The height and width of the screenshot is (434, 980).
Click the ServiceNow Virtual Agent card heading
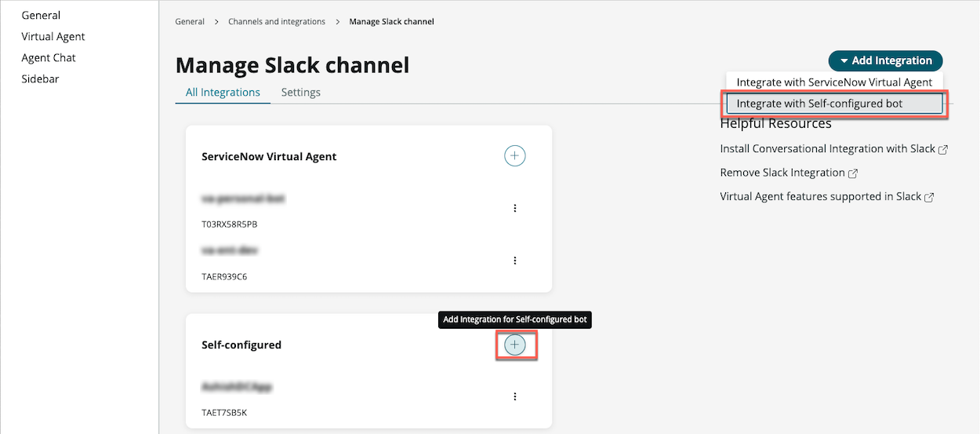[269, 156]
